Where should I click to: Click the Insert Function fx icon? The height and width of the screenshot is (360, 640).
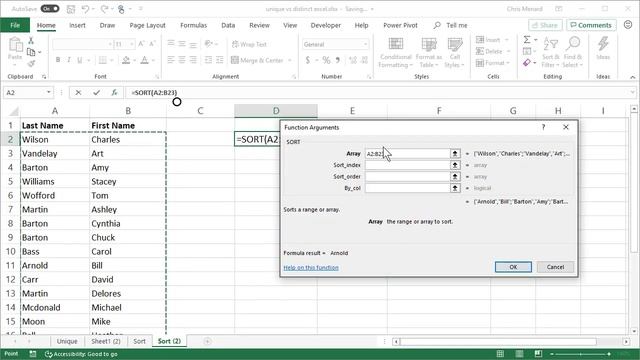(x=115, y=93)
